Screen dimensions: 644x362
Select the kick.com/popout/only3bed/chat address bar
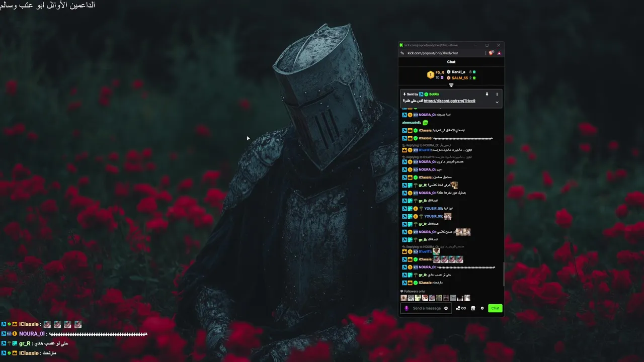pos(433,53)
